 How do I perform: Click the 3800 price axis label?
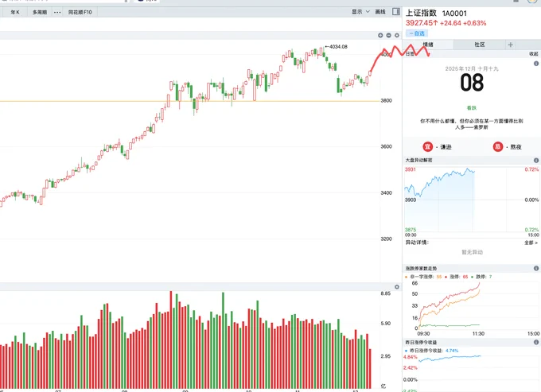point(386,101)
